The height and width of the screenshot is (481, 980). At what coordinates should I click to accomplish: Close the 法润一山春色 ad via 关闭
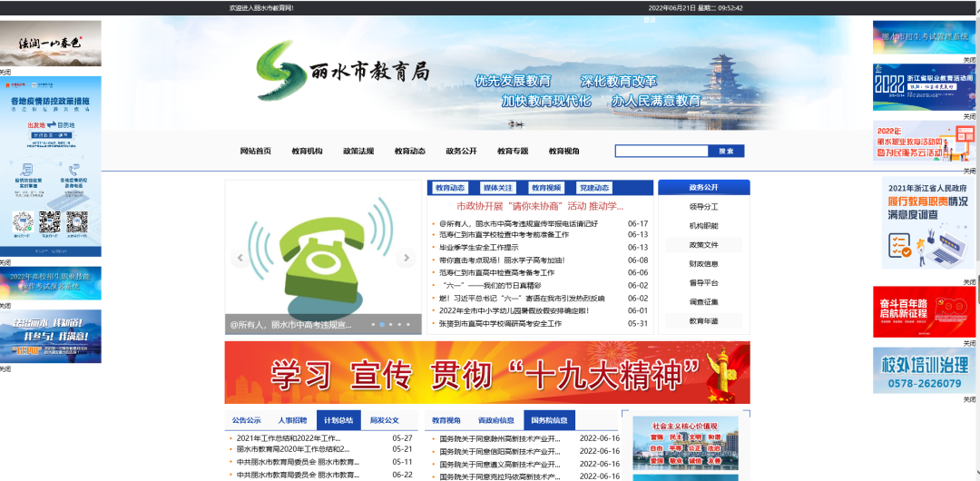pos(5,72)
